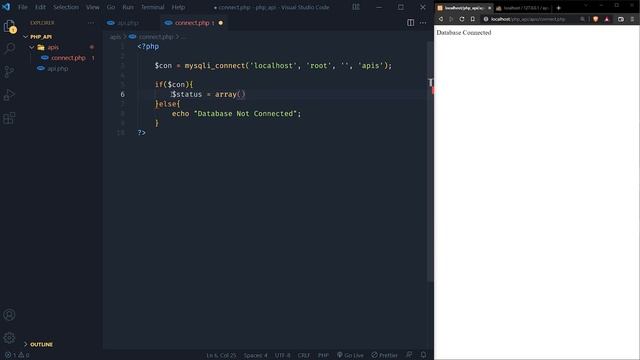Screen dimensions: 640x360
Task: Open the Explorer view in activity bar
Action: pyautogui.click(x=9, y=27)
